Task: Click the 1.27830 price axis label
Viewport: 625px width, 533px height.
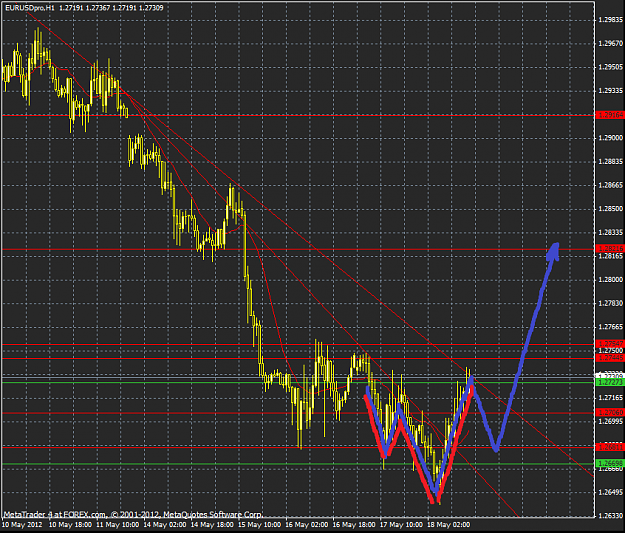Action: point(610,303)
